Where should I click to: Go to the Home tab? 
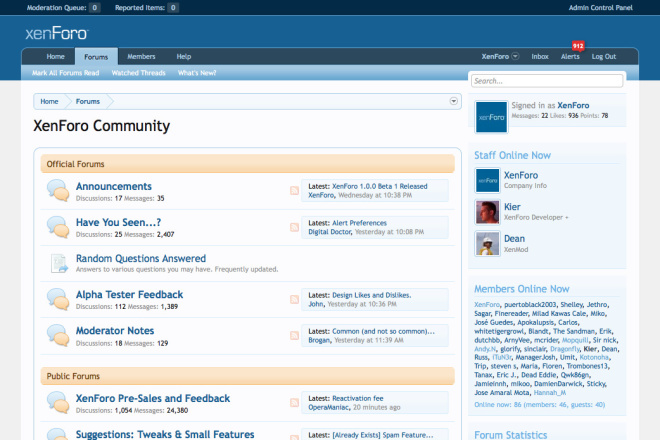point(56,56)
